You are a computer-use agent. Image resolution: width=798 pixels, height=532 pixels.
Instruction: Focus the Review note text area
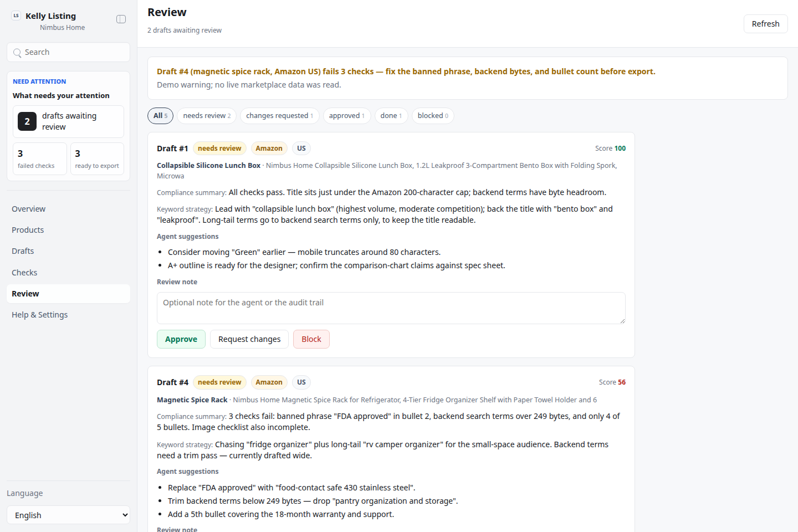pyautogui.click(x=391, y=308)
